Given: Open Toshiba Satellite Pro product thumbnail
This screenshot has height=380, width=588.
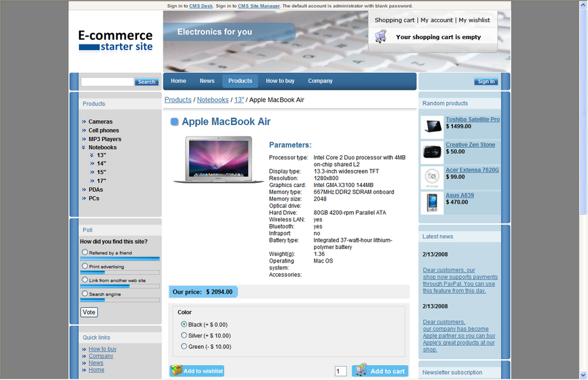Looking at the screenshot, I should [432, 127].
